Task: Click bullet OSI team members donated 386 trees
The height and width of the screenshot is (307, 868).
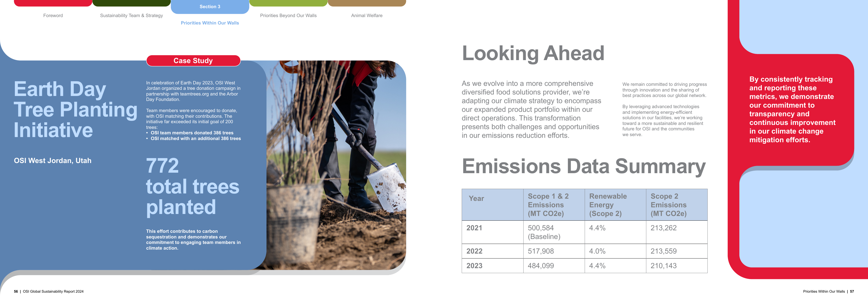Action: (192, 133)
